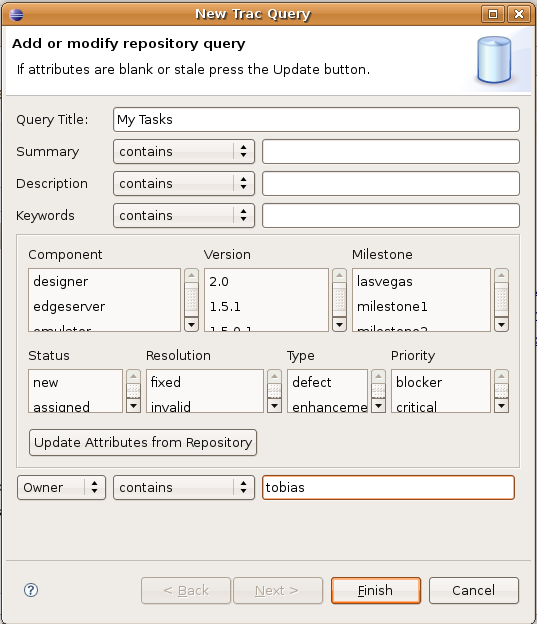The height and width of the screenshot is (624, 537).
Task: Click Update Attributes from Repository button
Action: point(143,443)
